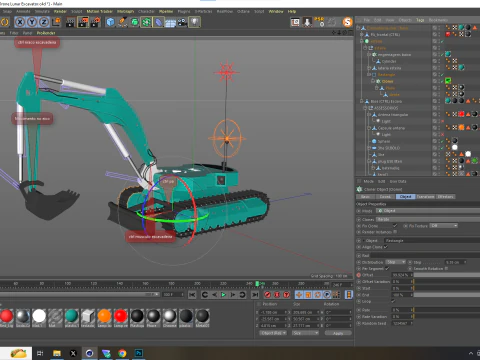This screenshot has width=480, height=360.
Task: Toggle position keyframe orange move icon
Action: click(x=299, y=295)
